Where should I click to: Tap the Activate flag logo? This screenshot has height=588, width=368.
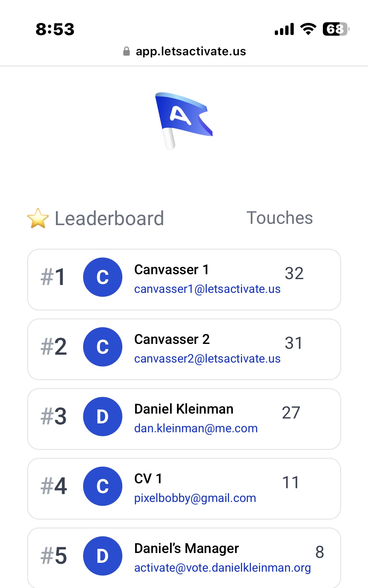(x=183, y=120)
